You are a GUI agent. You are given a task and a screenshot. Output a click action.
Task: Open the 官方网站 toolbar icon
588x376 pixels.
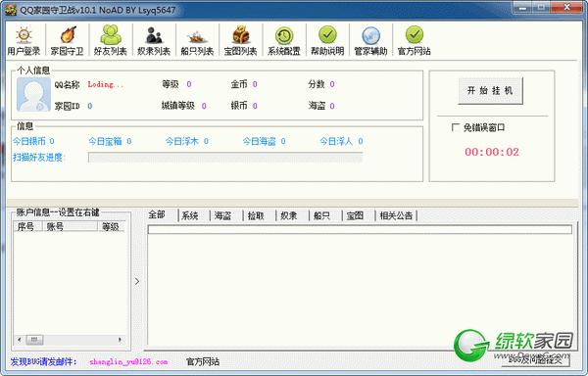(x=414, y=40)
